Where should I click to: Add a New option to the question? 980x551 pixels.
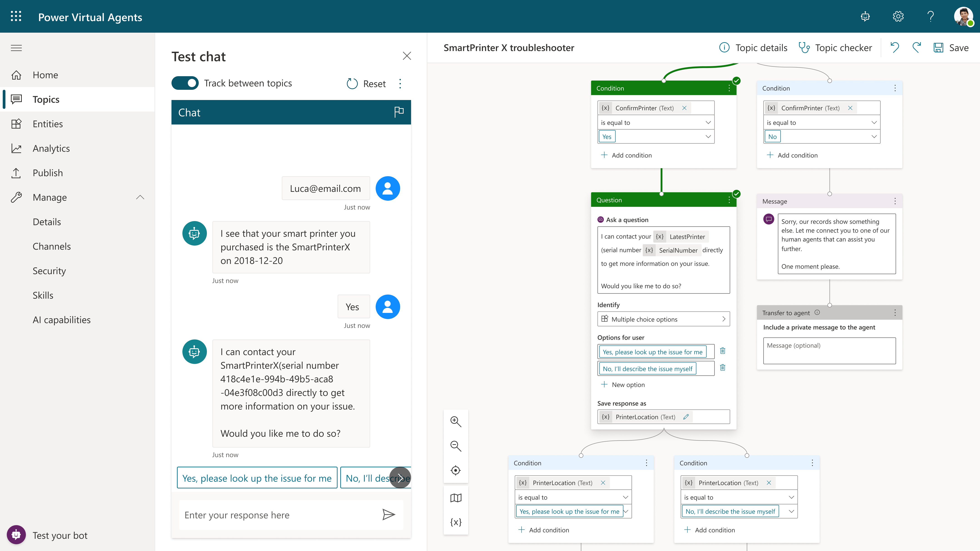click(x=623, y=384)
